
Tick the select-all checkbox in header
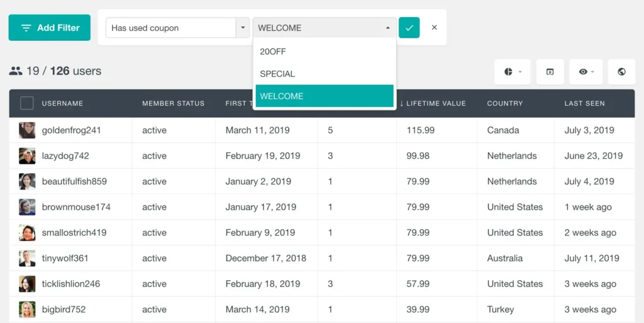tap(26, 103)
